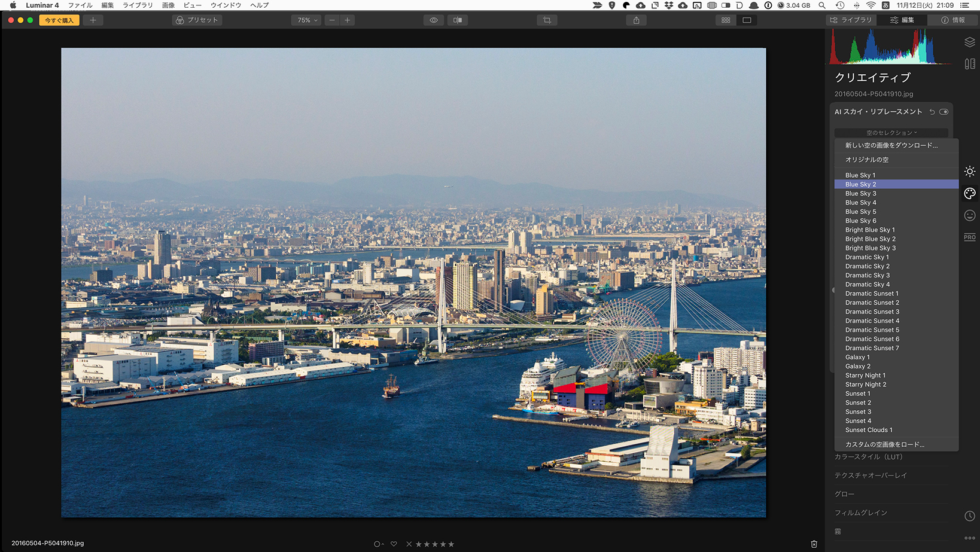Click the zoom out minus button
The width and height of the screenshot is (980, 552).
332,20
